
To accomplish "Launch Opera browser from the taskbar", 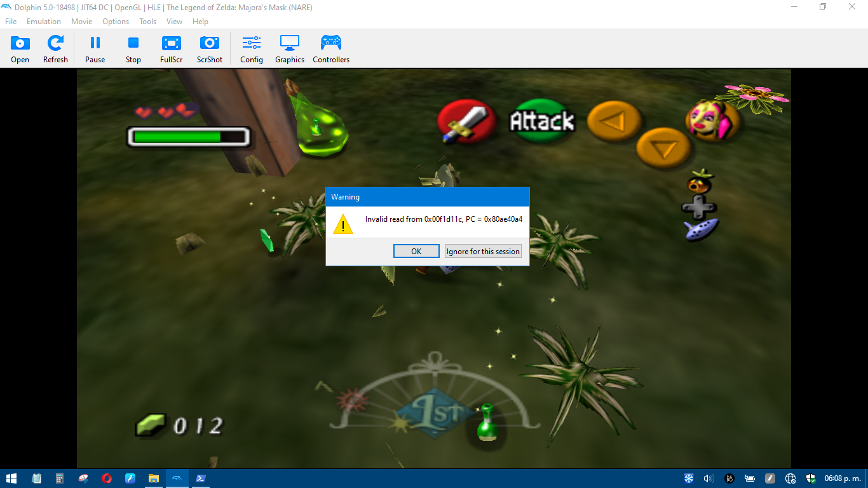I will (107, 478).
